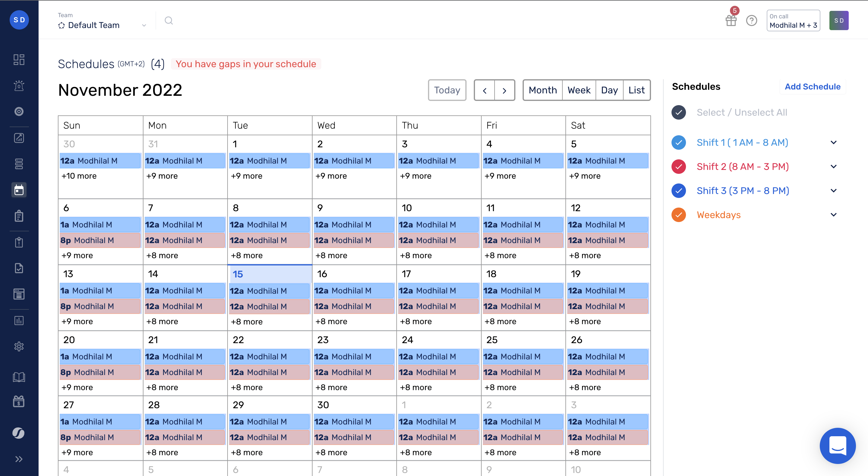This screenshot has height=476, width=868.
Task: Open settings gear in the sidebar
Action: pos(19,346)
